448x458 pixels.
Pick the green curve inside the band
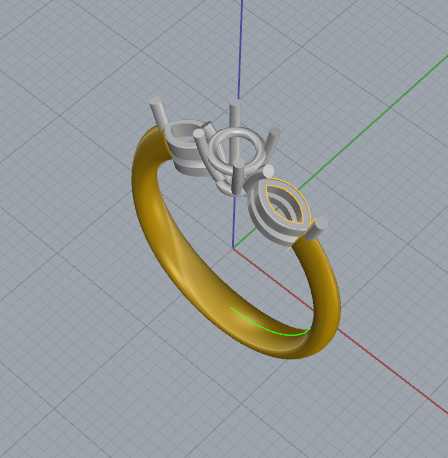(271, 323)
